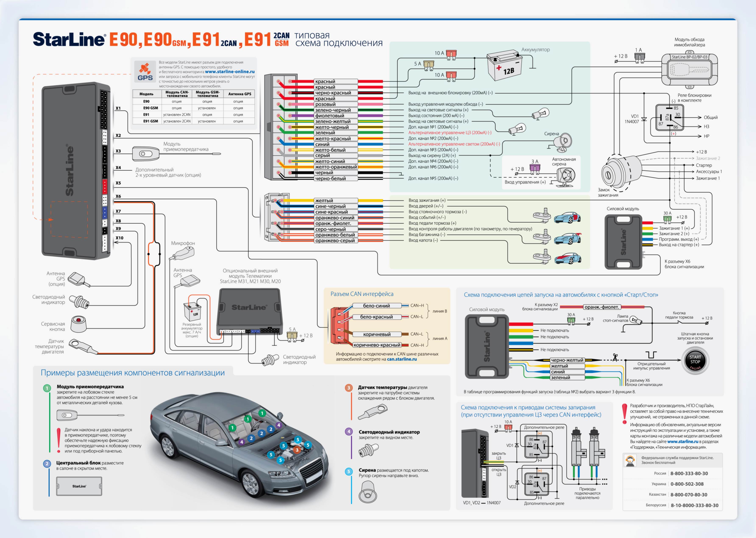Click the engine temperature sensor illustration
The width and height of the screenshot is (756, 538).
click(x=83, y=346)
